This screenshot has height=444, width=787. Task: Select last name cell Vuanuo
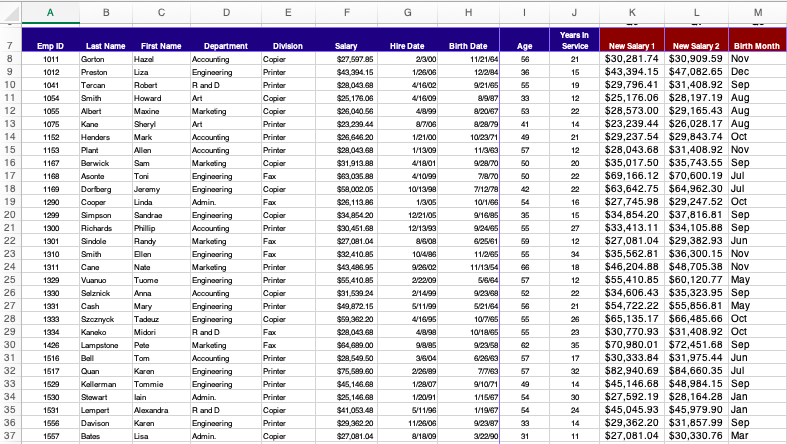pos(106,280)
